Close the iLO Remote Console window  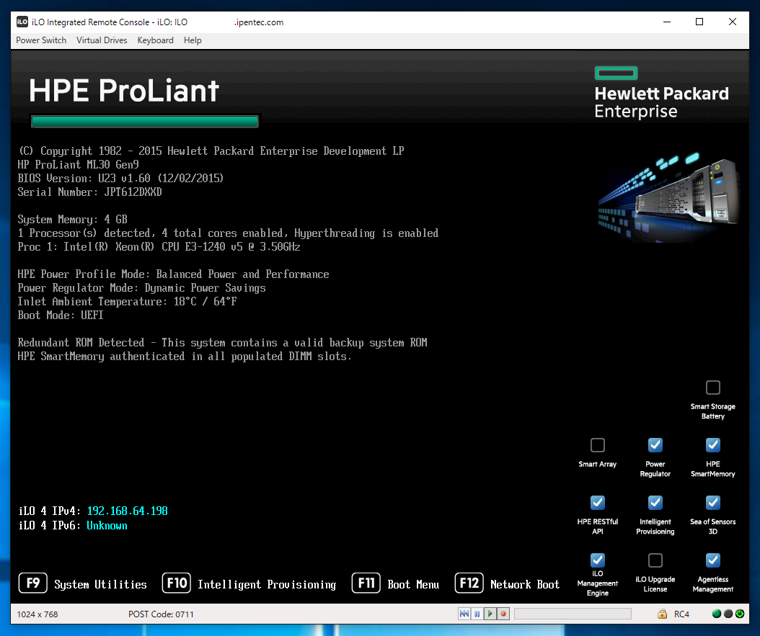pyautogui.click(x=732, y=22)
